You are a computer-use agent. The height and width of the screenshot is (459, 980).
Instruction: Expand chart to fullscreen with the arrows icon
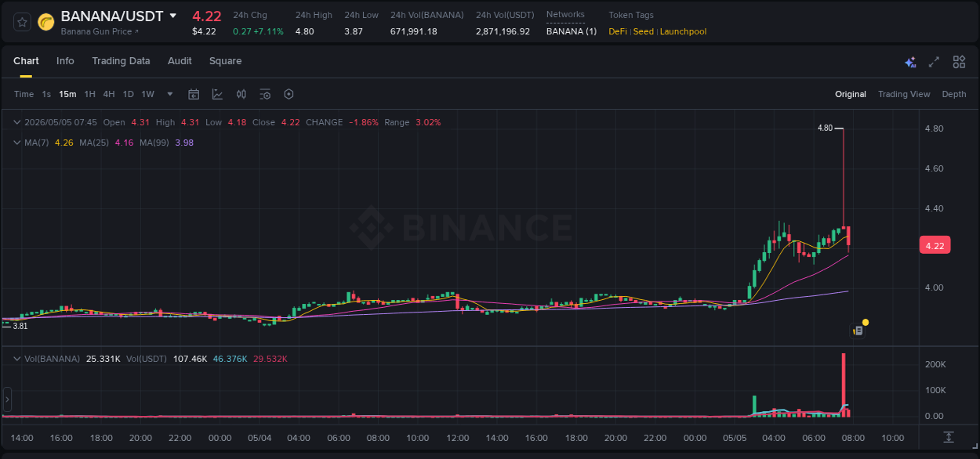click(x=934, y=62)
